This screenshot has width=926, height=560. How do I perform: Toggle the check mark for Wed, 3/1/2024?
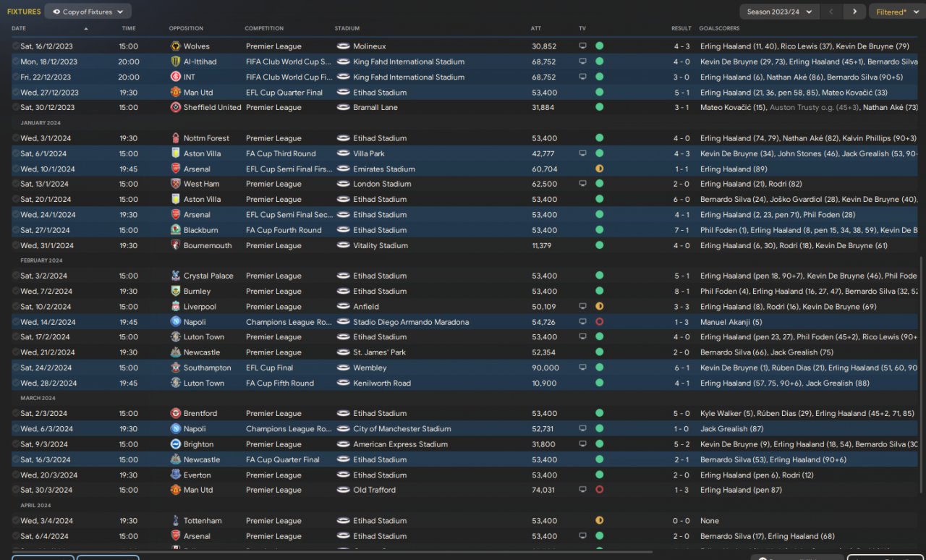(x=16, y=138)
